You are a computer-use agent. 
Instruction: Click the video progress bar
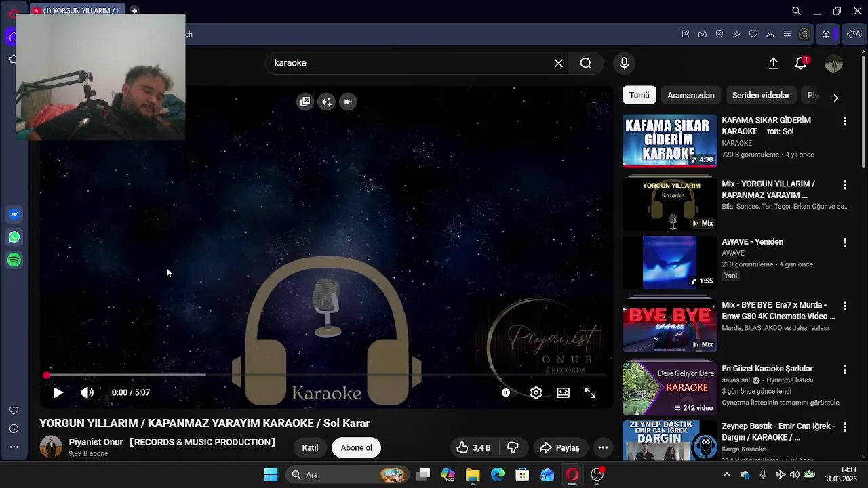[x=325, y=375]
